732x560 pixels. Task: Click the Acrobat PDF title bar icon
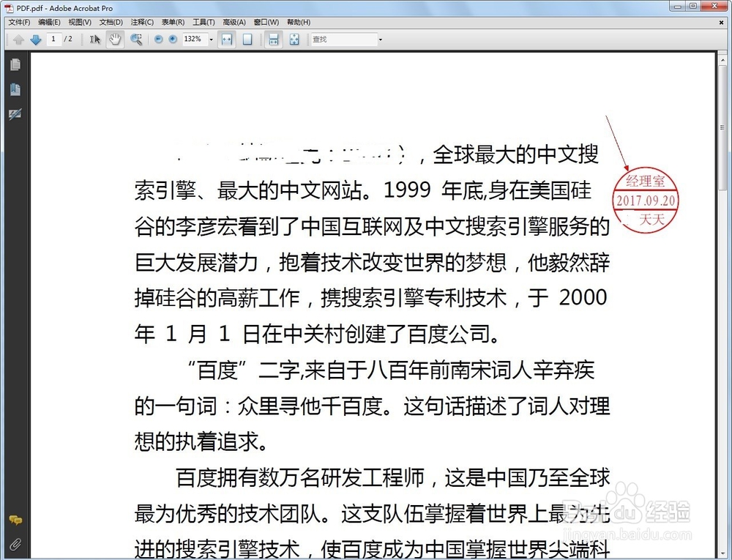9,8
